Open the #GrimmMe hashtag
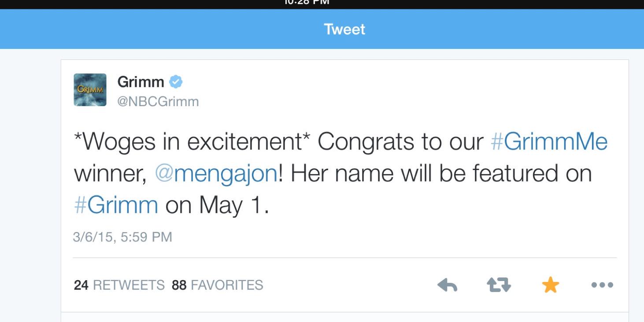 tap(549, 142)
